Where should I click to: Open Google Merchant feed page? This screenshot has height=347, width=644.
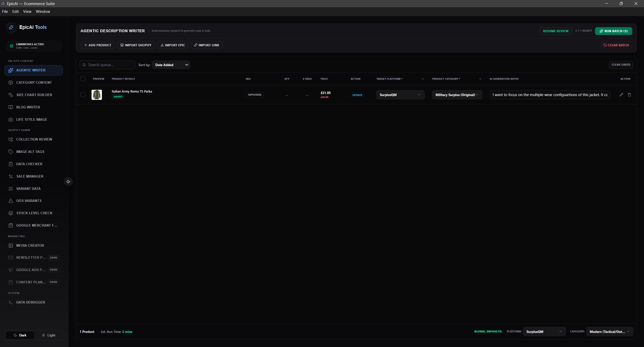coord(33,225)
